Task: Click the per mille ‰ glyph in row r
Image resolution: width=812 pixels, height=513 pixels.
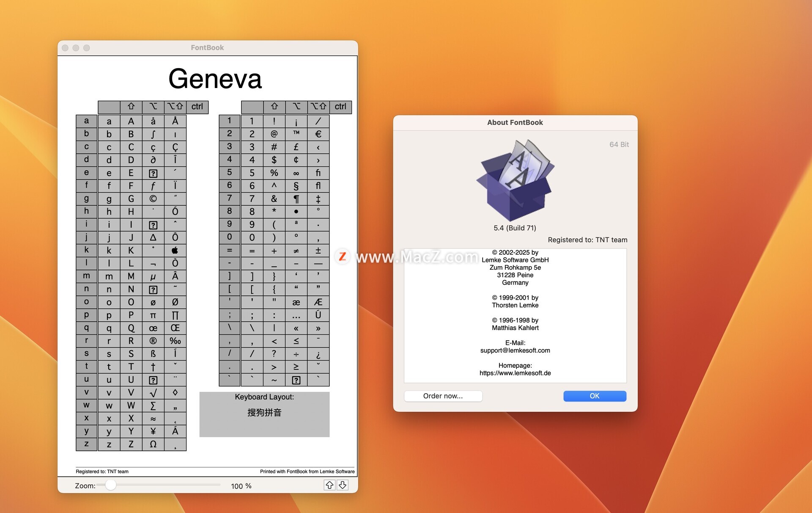Action: [x=175, y=341]
